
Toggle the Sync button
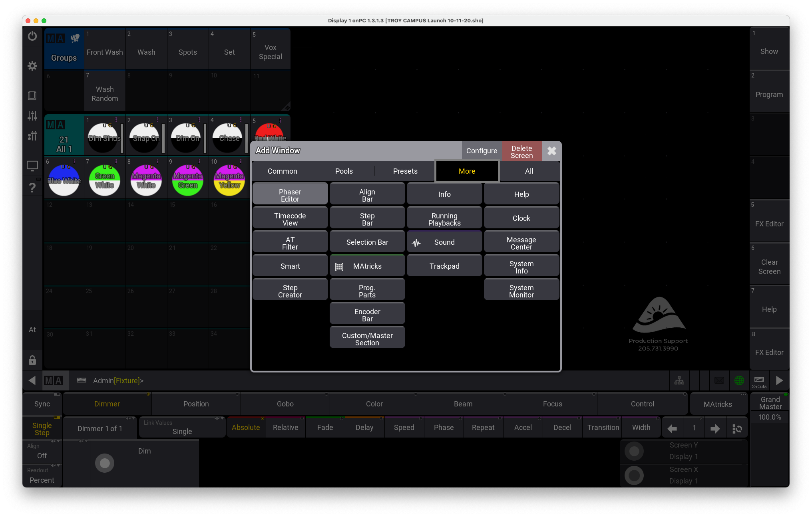click(x=42, y=404)
